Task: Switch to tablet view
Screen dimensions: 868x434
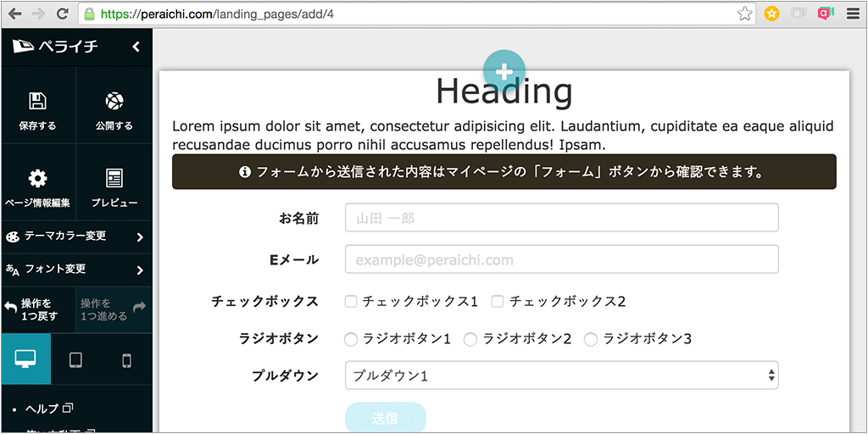Action: (x=75, y=360)
